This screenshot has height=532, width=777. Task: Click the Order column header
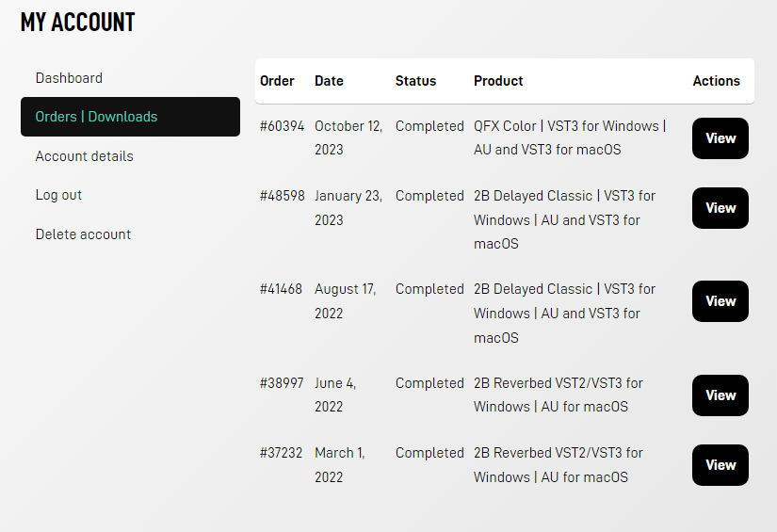(277, 81)
